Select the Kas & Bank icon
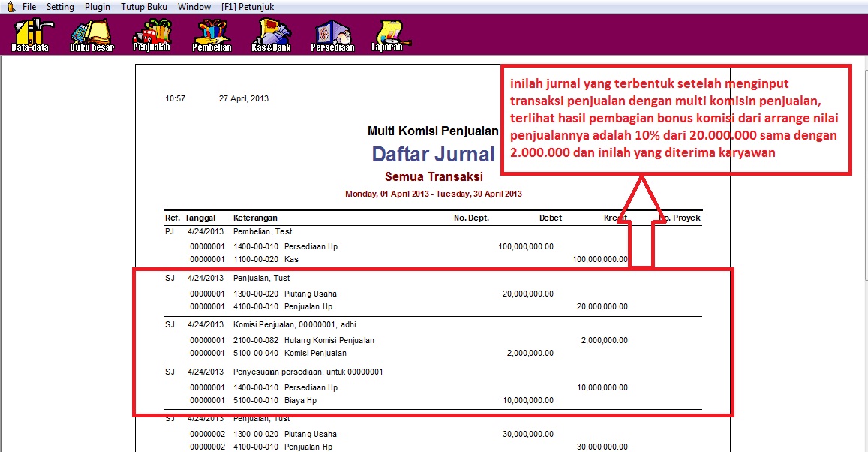Viewport: 868px width, 452px height. point(271,35)
